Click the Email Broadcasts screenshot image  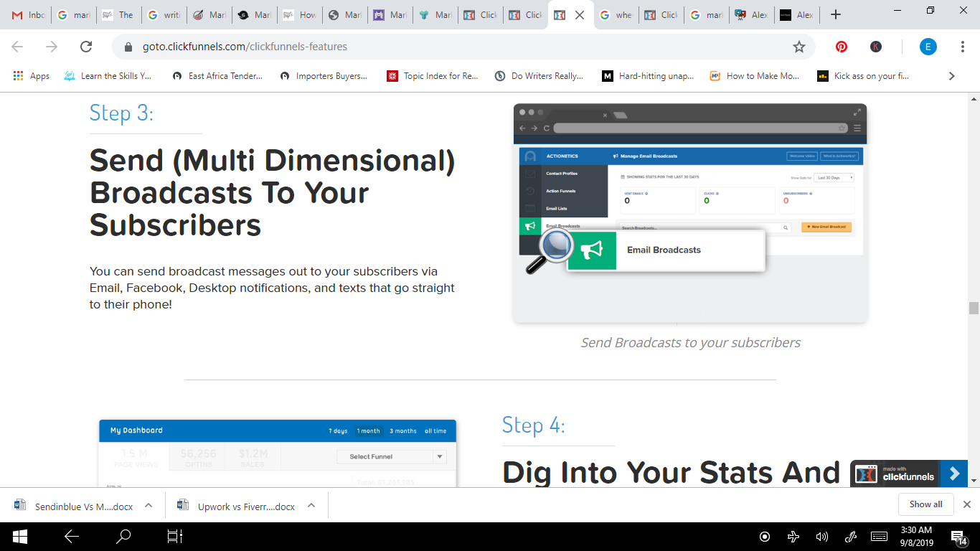[690, 213]
